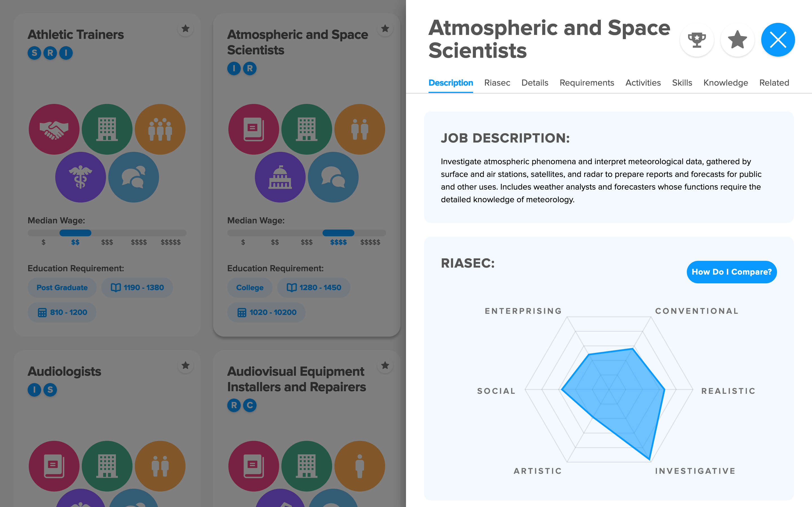Click the How Do I Compare? button
The image size is (812, 507).
(x=731, y=272)
